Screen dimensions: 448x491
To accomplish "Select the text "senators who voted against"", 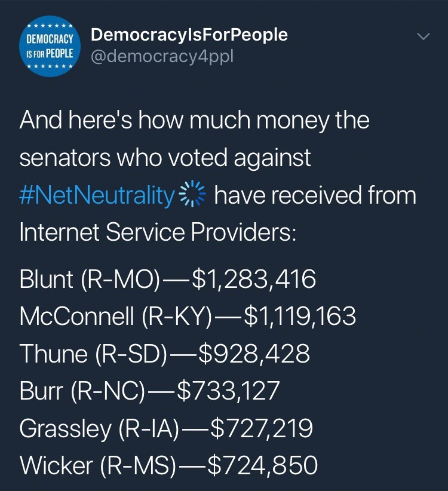I will click(x=165, y=158).
